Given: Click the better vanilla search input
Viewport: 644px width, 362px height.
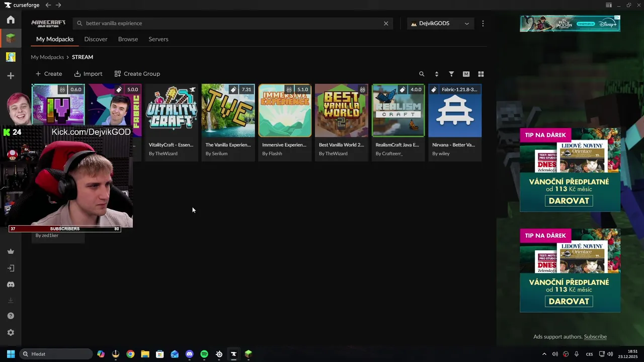Looking at the screenshot, I should (233, 23).
